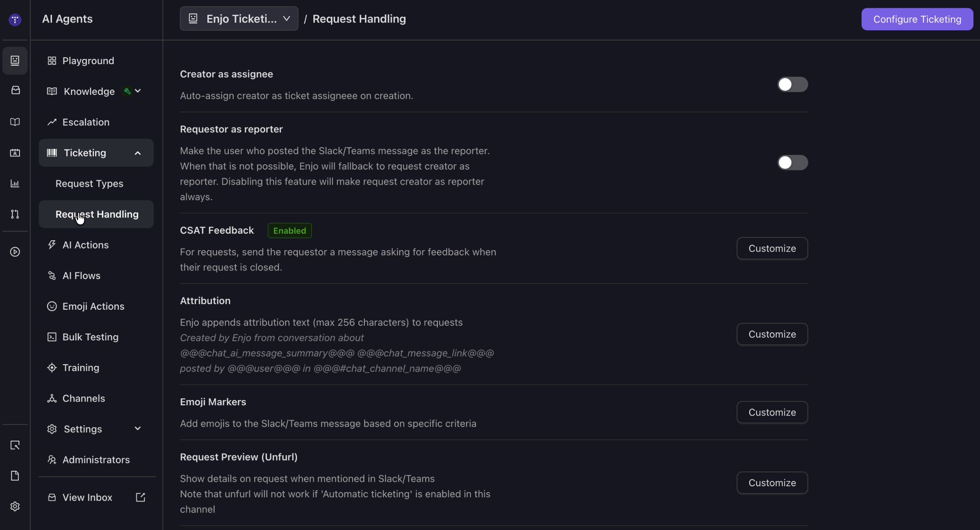Click the Emoji Actions smiley icon
980x530 pixels.
52,306
